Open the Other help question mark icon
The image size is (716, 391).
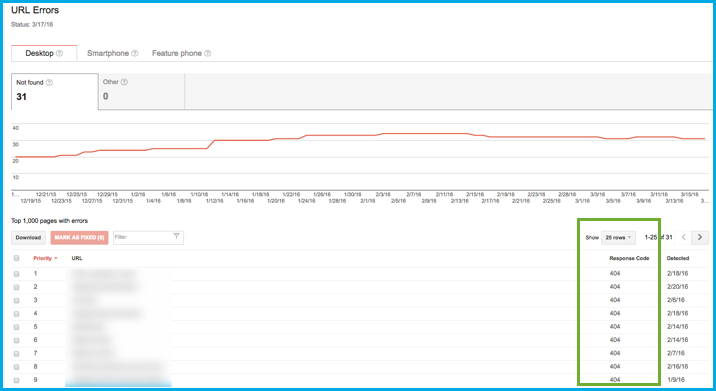pos(124,82)
